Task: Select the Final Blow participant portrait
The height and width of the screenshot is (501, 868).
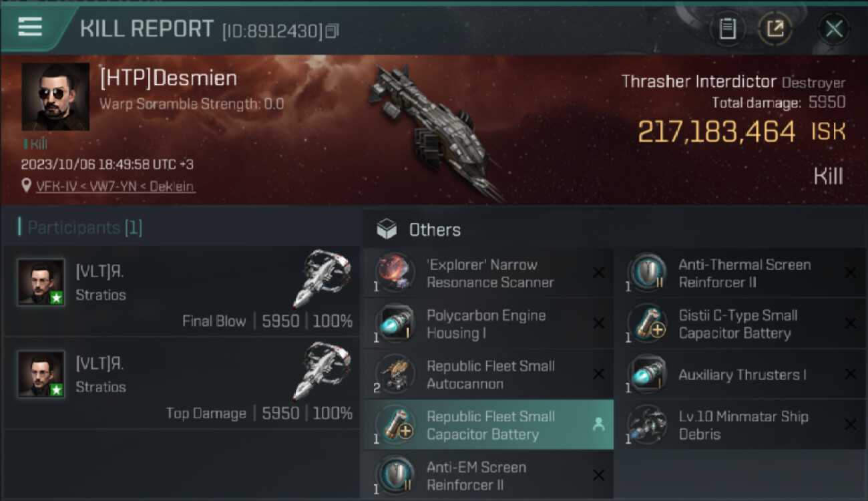Action: 41,282
